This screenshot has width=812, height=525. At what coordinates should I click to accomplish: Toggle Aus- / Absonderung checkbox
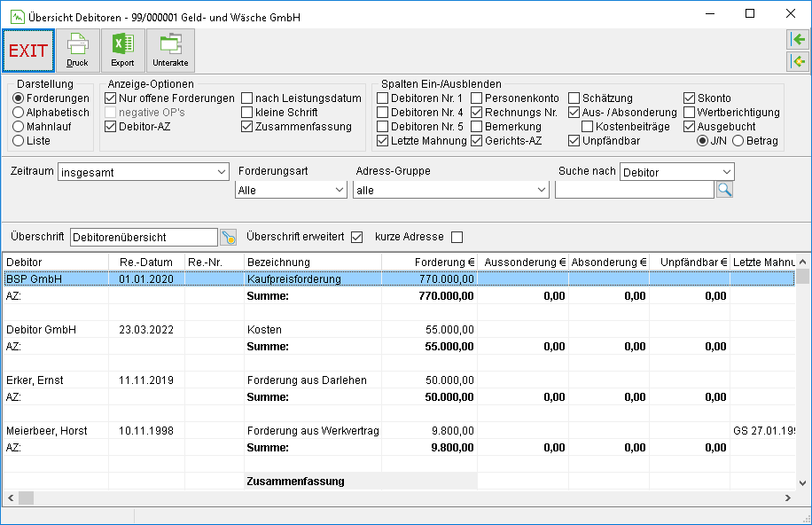tap(574, 112)
